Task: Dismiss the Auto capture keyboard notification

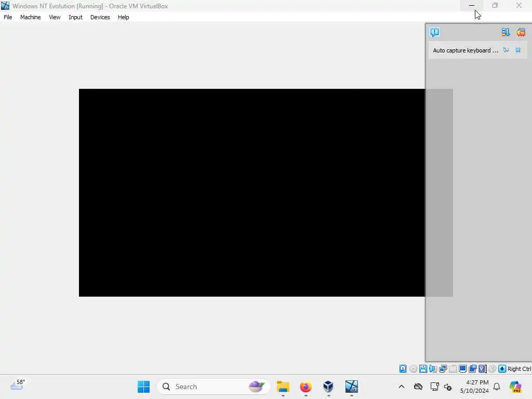Action: coord(518,50)
